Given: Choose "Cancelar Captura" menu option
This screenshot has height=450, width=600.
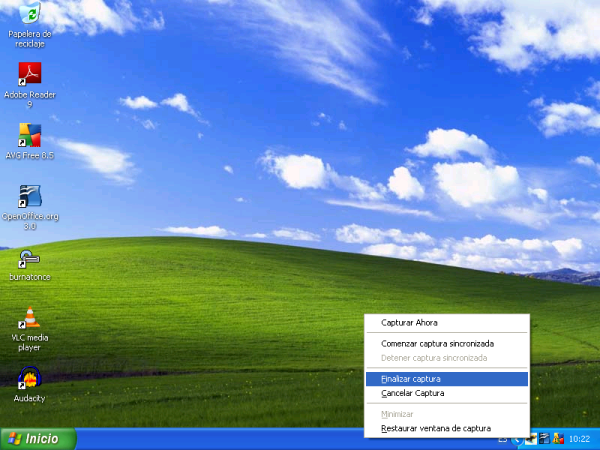Looking at the screenshot, I should tap(412, 393).
